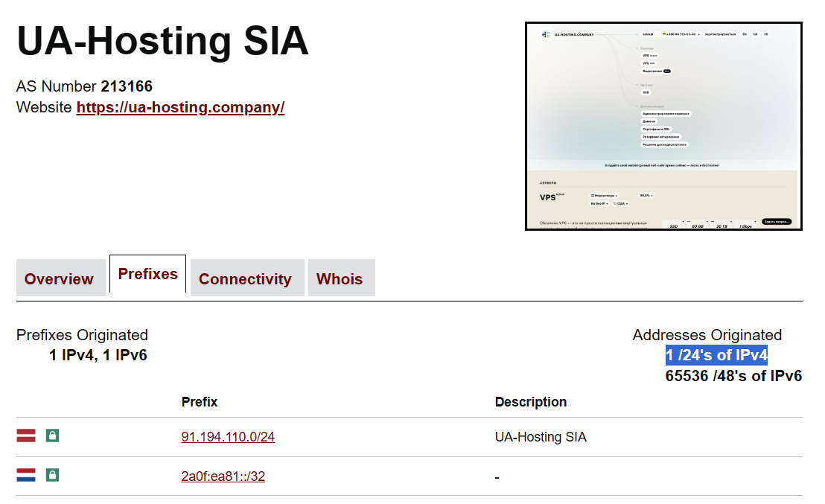
Task: Click the AS number 213166
Action: pyautogui.click(x=127, y=86)
